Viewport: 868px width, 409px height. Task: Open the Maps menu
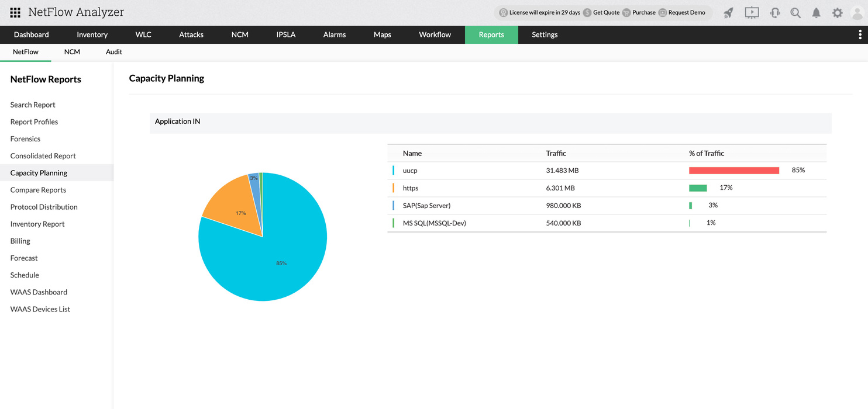click(383, 34)
